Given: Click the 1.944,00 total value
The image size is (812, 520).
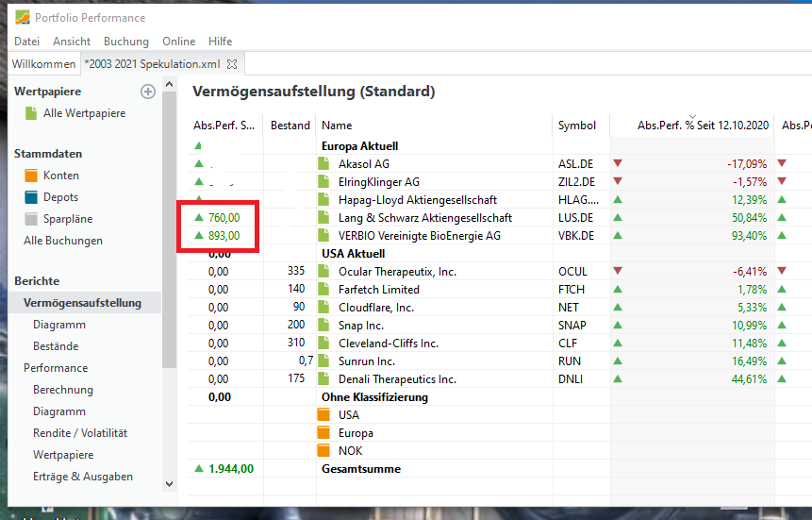Looking at the screenshot, I should pos(231,469).
